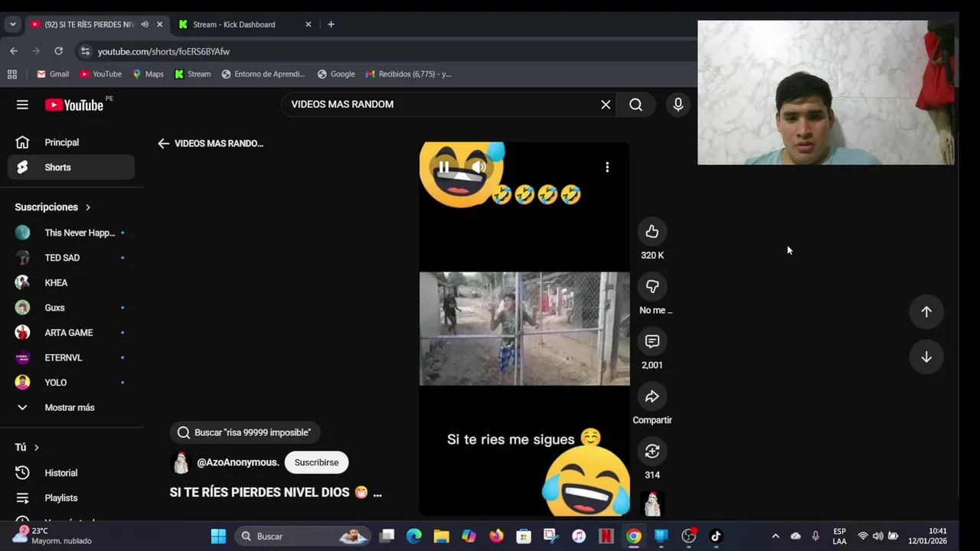Image resolution: width=980 pixels, height=551 pixels.
Task: Click Buscar "risa 99999 imposible" suggestion
Action: (x=245, y=432)
